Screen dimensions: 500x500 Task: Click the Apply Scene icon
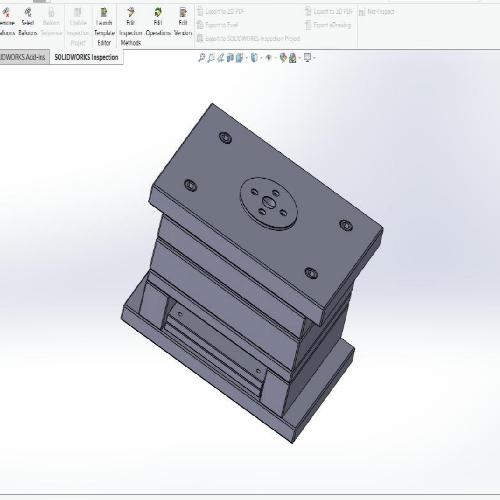pyautogui.click(x=293, y=58)
